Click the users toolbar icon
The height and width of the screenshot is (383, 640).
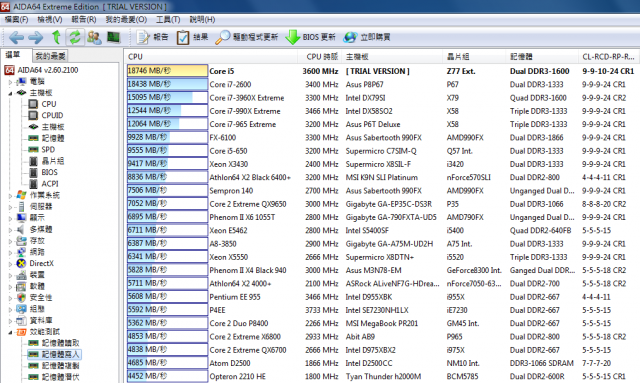click(94, 38)
